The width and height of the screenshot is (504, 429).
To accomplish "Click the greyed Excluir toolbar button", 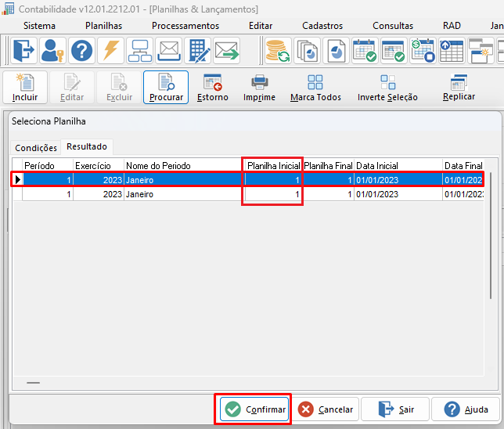I will coord(119,88).
